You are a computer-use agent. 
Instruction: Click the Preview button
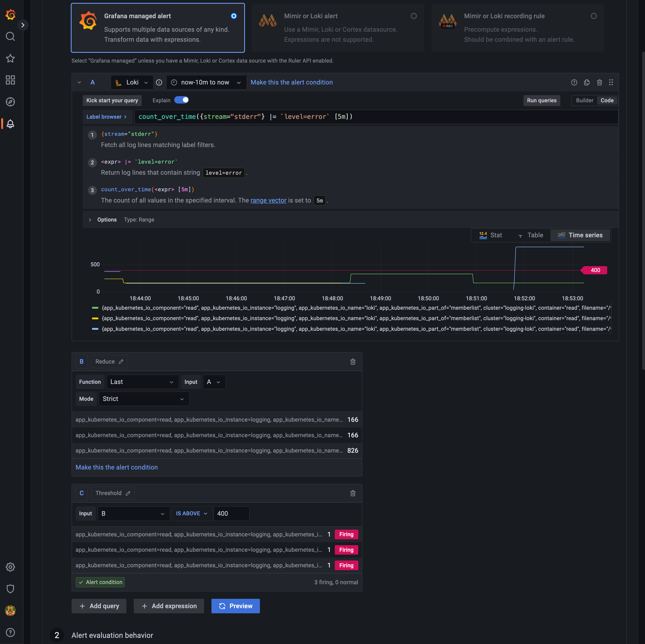[235, 606]
